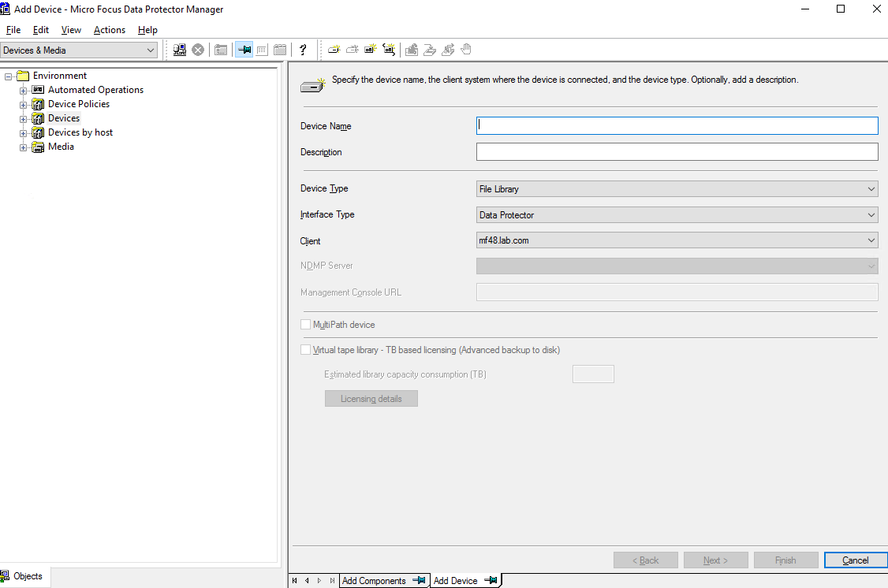Click the next tab arrow
The image size is (888, 588).
(x=319, y=581)
